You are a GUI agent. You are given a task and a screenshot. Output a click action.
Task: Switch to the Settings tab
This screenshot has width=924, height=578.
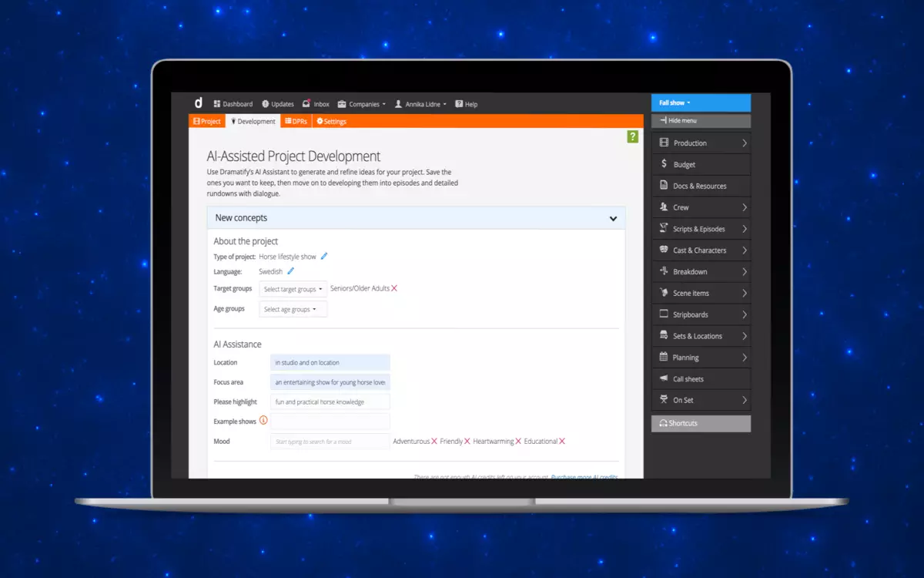pyautogui.click(x=332, y=122)
